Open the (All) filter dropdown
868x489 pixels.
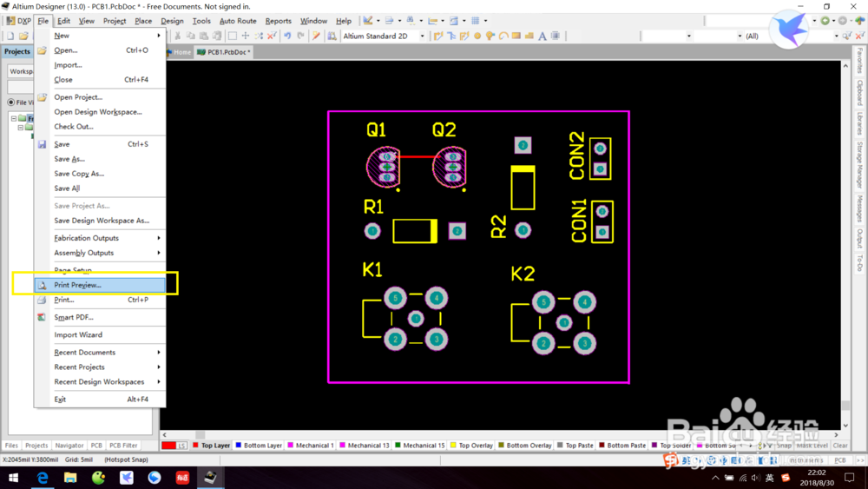836,36
